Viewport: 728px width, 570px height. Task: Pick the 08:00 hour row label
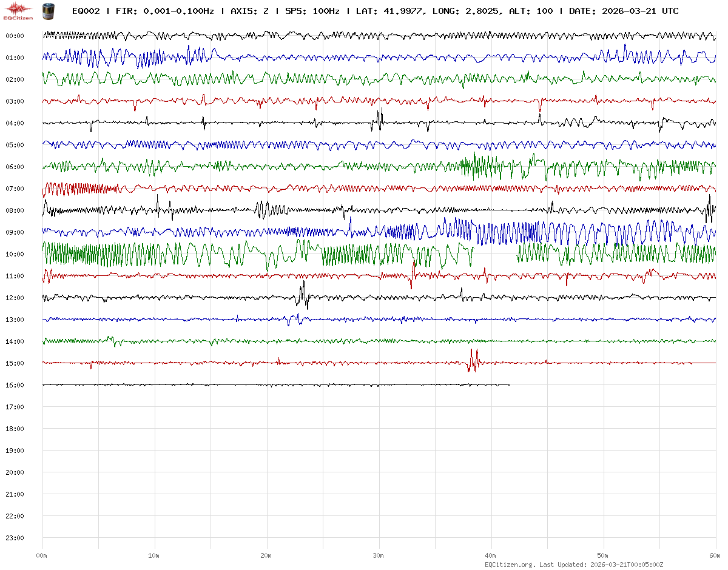(15, 210)
